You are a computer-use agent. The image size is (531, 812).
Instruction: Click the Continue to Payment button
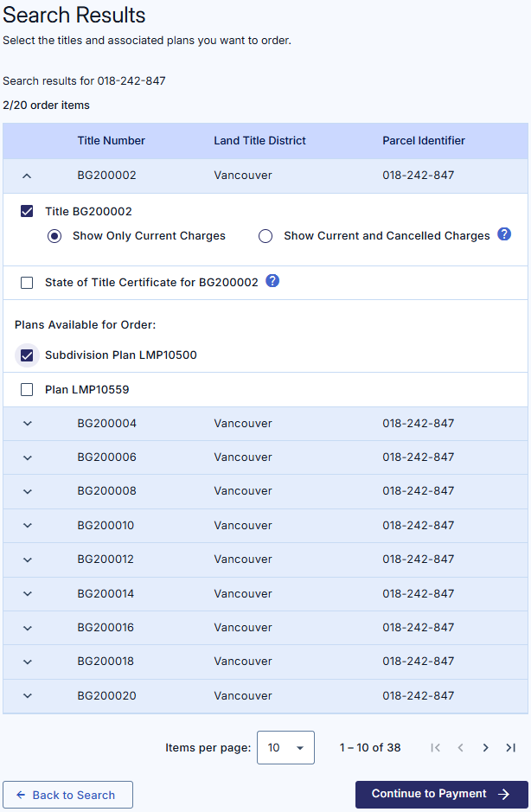(441, 795)
